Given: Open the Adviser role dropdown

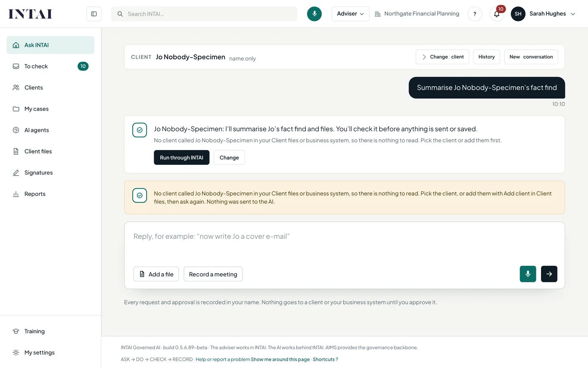Looking at the screenshot, I should click(x=350, y=14).
